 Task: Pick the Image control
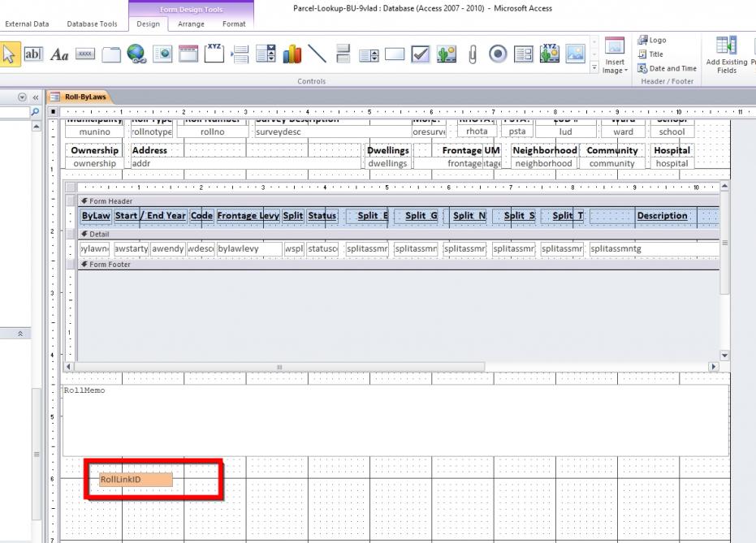pyautogui.click(x=576, y=54)
